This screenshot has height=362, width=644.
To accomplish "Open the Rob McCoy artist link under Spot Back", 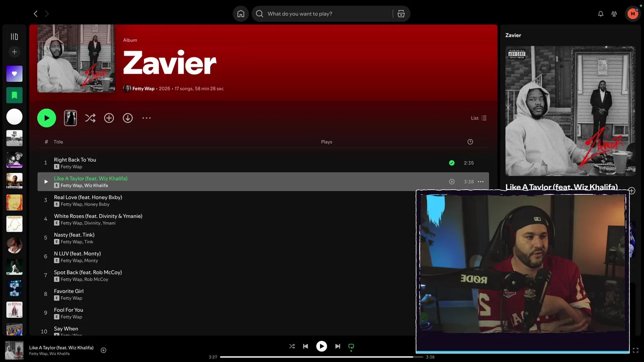I will (96, 279).
